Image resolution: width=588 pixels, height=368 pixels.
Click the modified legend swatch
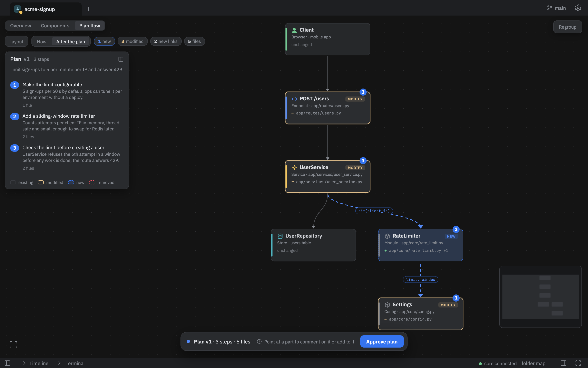tap(41, 182)
